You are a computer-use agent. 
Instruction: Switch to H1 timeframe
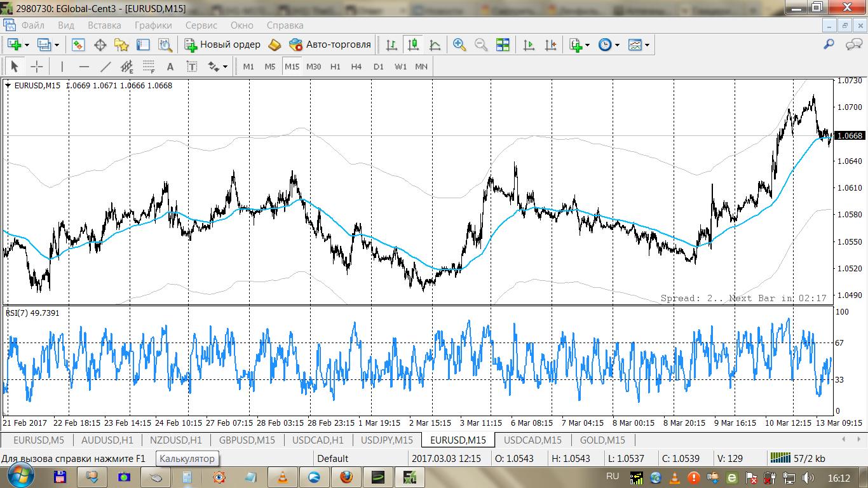pos(335,66)
